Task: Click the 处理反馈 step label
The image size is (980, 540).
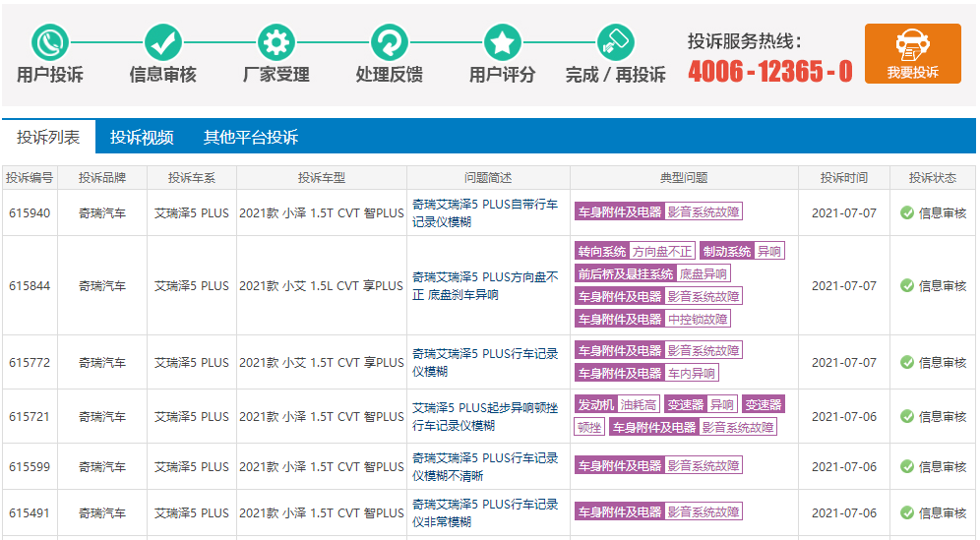Action: (390, 75)
